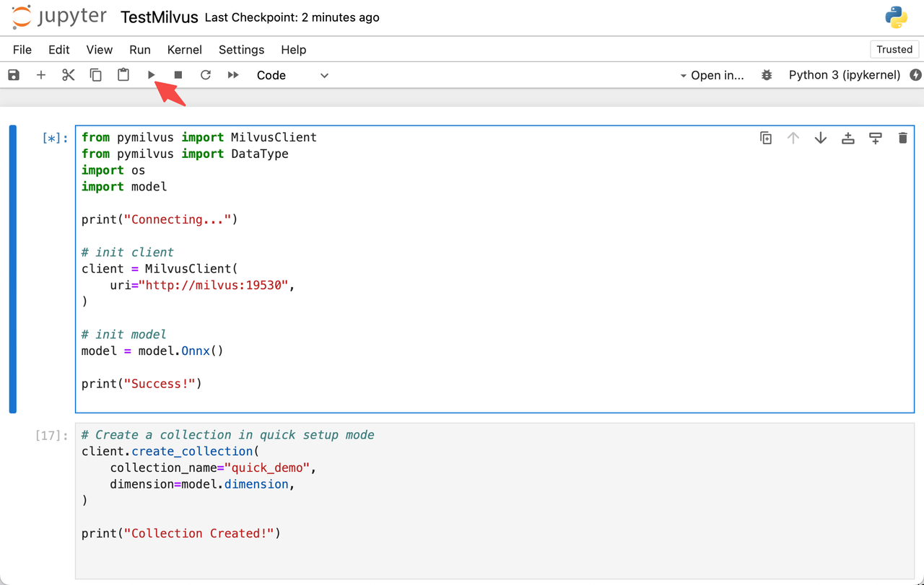Duplicate the active cell via its toolbar icon
This screenshot has width=924, height=585.
click(x=766, y=138)
